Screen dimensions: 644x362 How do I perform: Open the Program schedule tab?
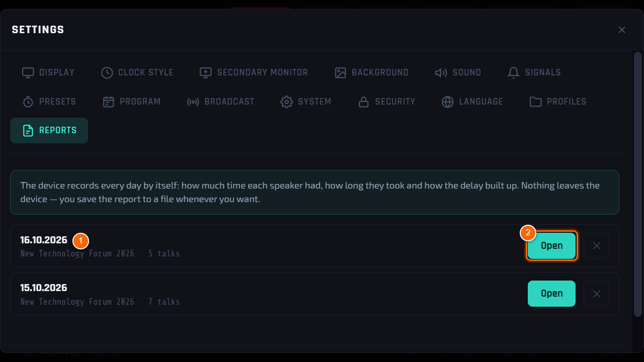point(132,102)
